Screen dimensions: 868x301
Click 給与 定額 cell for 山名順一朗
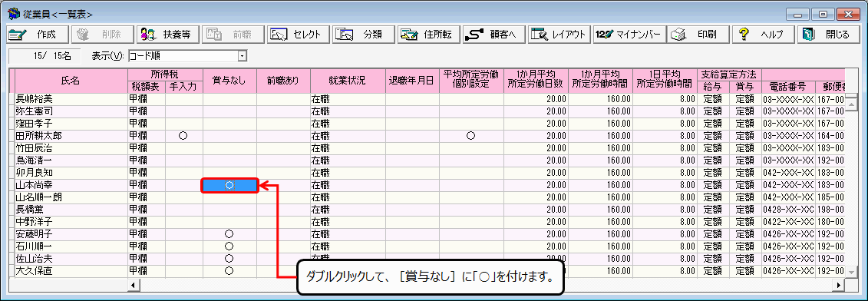(713, 197)
